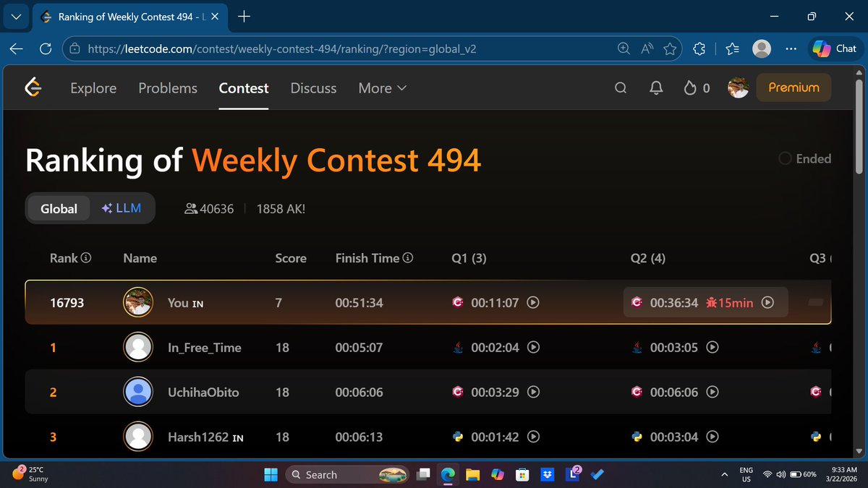Click the LeetCode logo icon
868x488 pixels.
[x=33, y=88]
